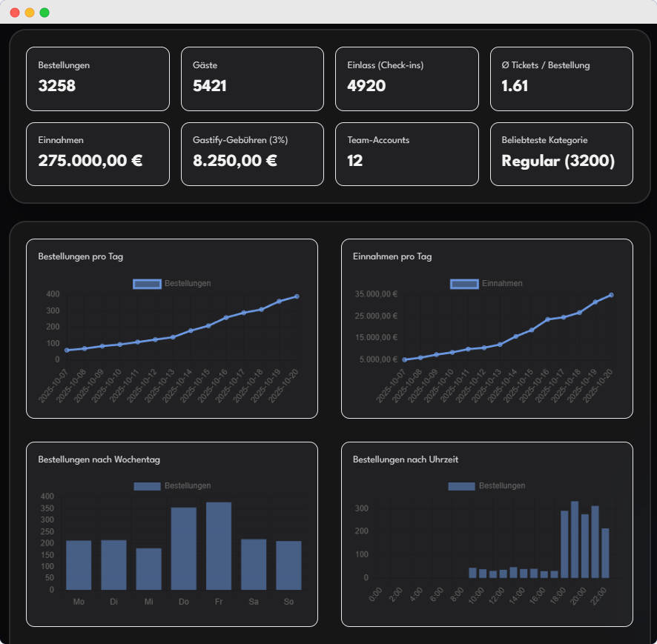Click the Team-Accounts card
Screen dimensions: 657x644
(406, 154)
